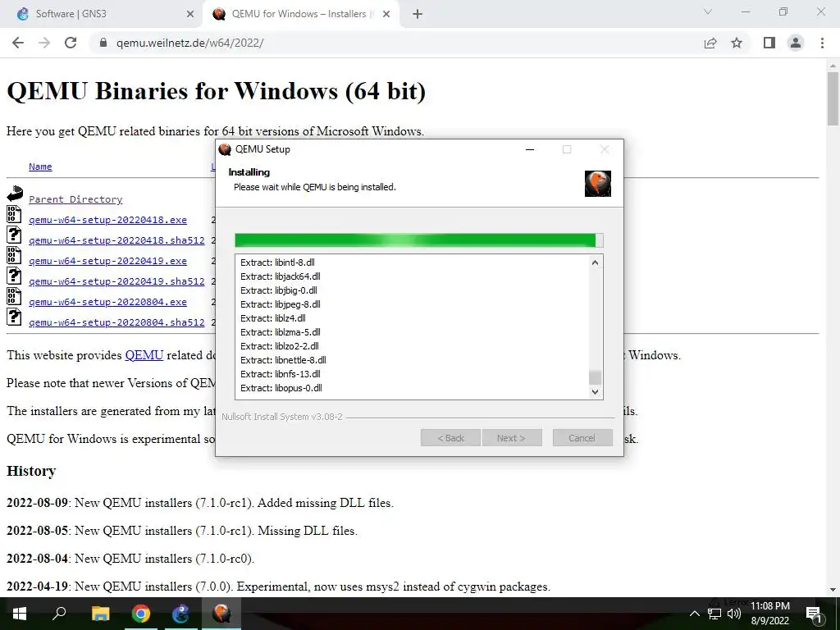
Task: Click the green installation progress bar
Action: (419, 240)
